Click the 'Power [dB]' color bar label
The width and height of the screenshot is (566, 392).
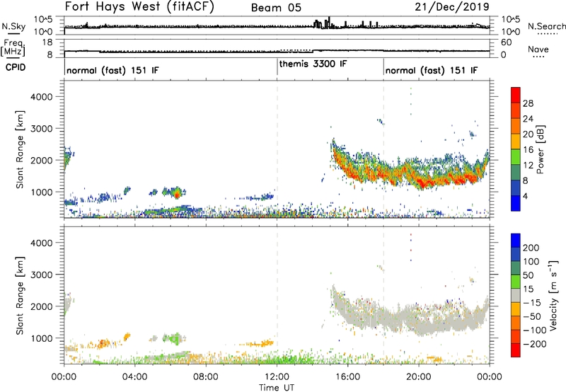[540, 149]
